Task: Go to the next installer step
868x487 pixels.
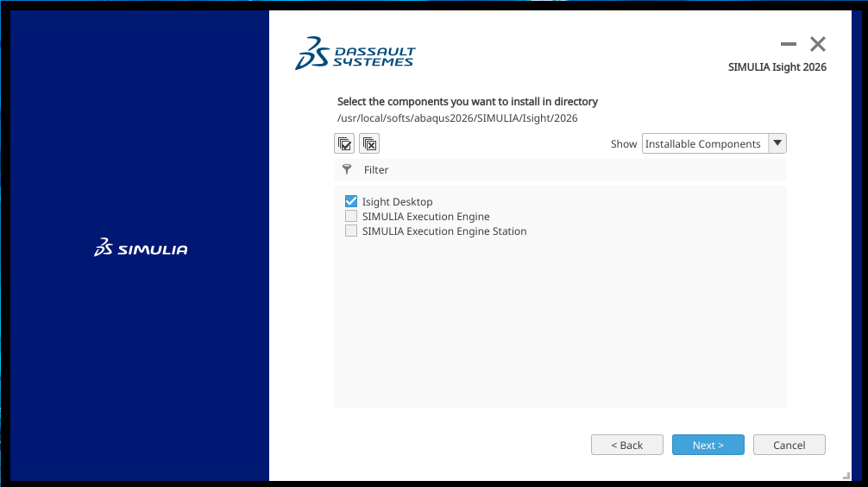Action: pos(708,445)
